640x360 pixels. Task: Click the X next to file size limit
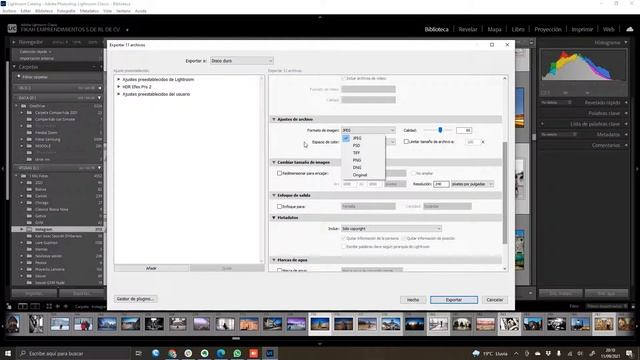483,142
